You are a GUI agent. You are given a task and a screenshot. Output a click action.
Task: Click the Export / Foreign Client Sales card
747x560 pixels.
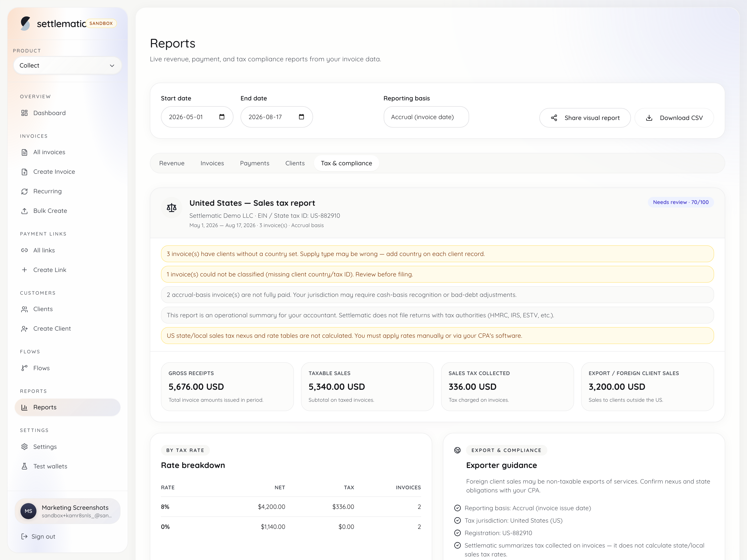(x=647, y=386)
